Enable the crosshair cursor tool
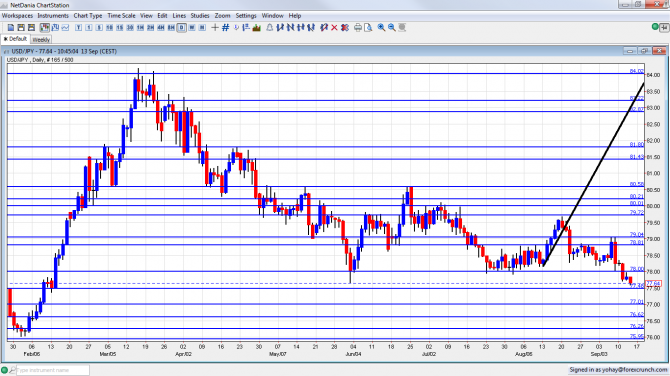 point(215,27)
